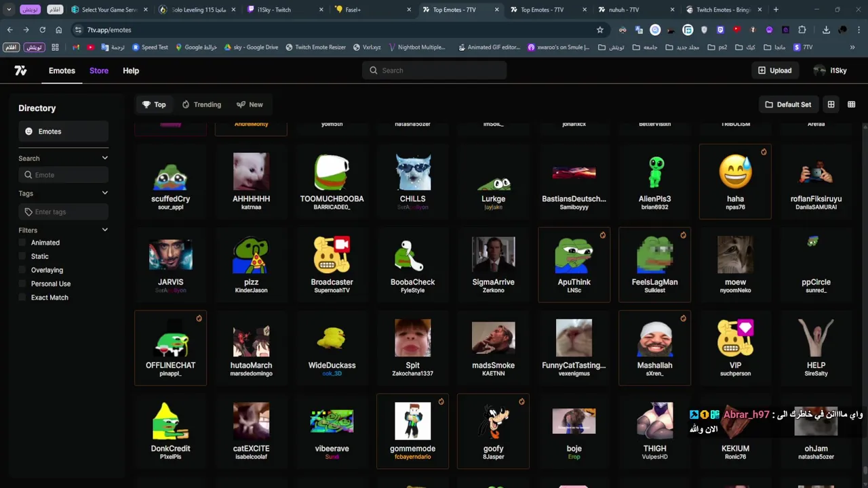Bookmark this page with the star icon

[599, 30]
